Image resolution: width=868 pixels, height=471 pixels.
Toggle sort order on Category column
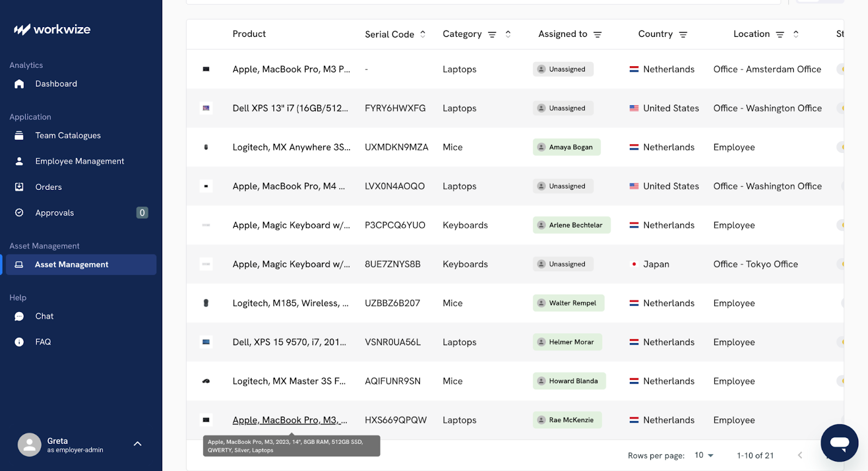click(508, 34)
